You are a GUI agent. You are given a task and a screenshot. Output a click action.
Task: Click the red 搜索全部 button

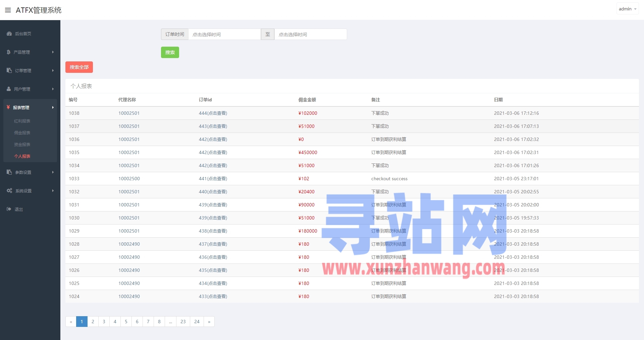pos(79,67)
